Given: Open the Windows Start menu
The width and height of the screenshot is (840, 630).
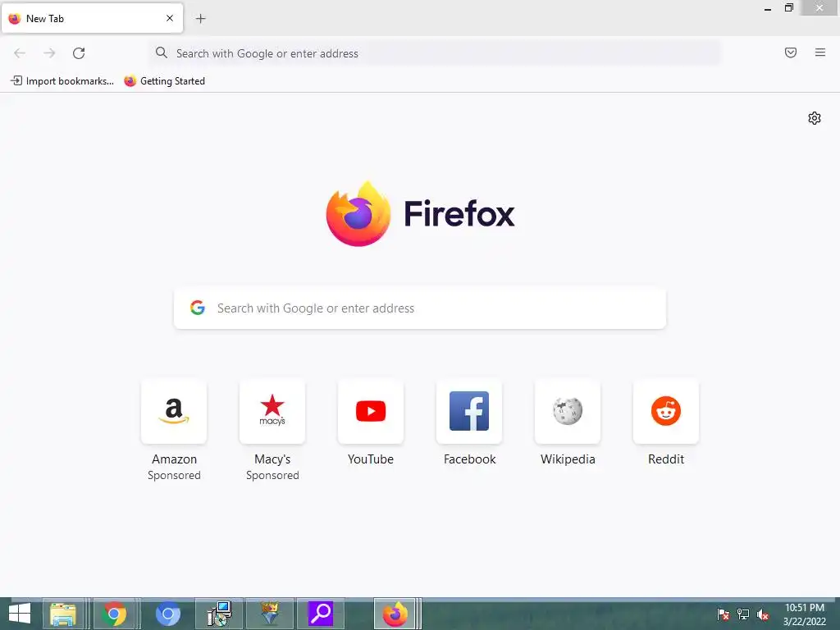Looking at the screenshot, I should (20, 614).
